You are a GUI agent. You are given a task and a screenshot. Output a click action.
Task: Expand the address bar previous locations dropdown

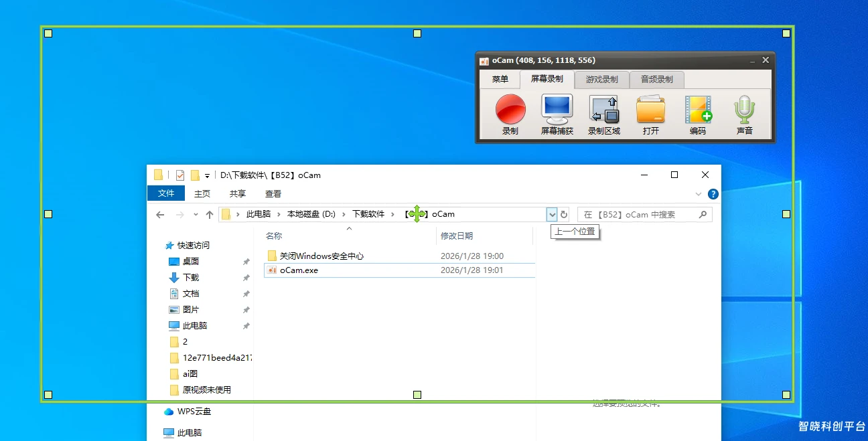click(x=552, y=215)
